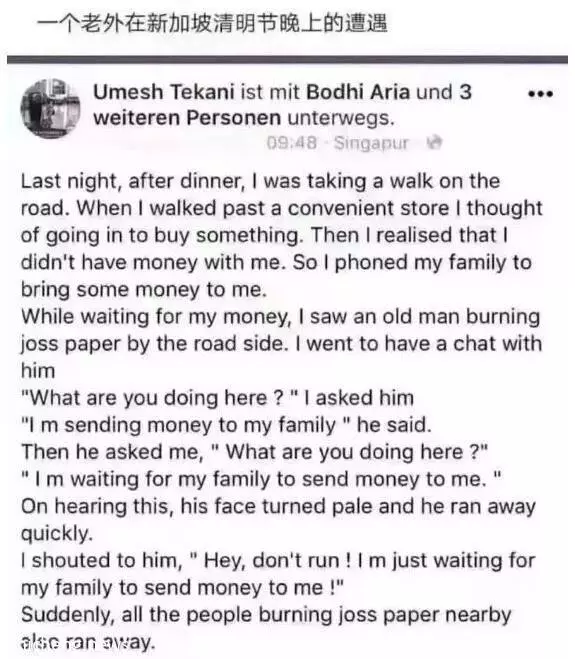Click the line ending "I asked him"
This screenshot has height=659, width=575.
tap(218, 398)
